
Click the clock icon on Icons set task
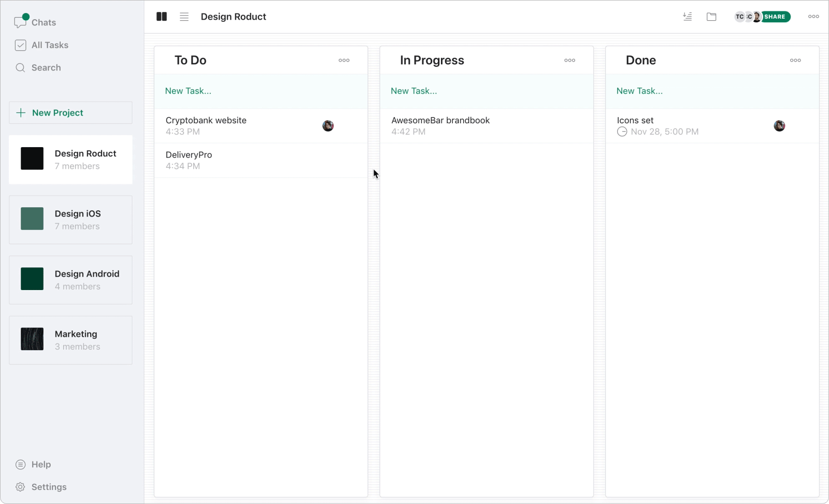point(622,132)
